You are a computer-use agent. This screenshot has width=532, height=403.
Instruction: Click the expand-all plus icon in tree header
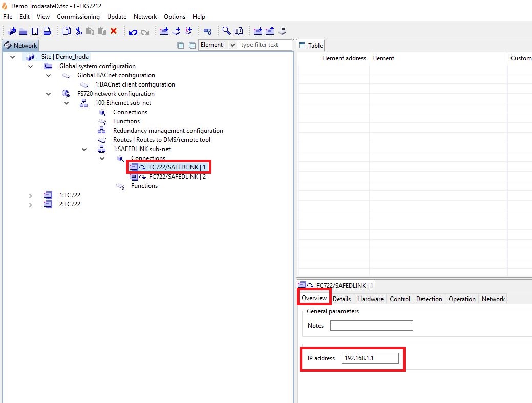tap(181, 45)
